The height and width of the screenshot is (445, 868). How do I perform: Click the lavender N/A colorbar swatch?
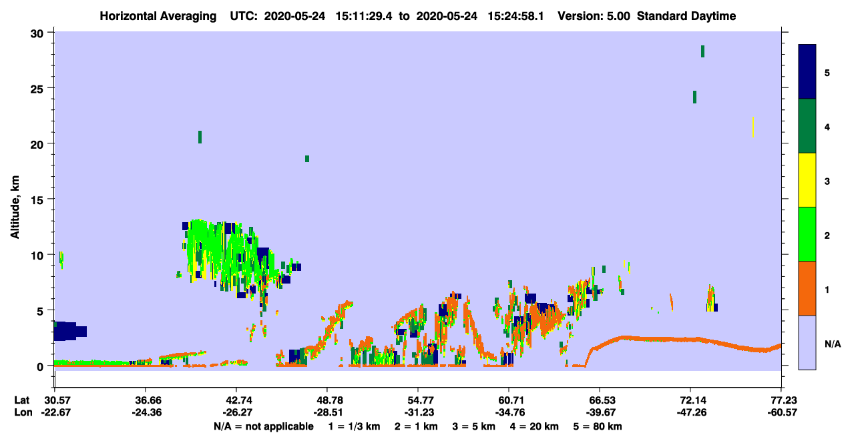[x=807, y=342]
